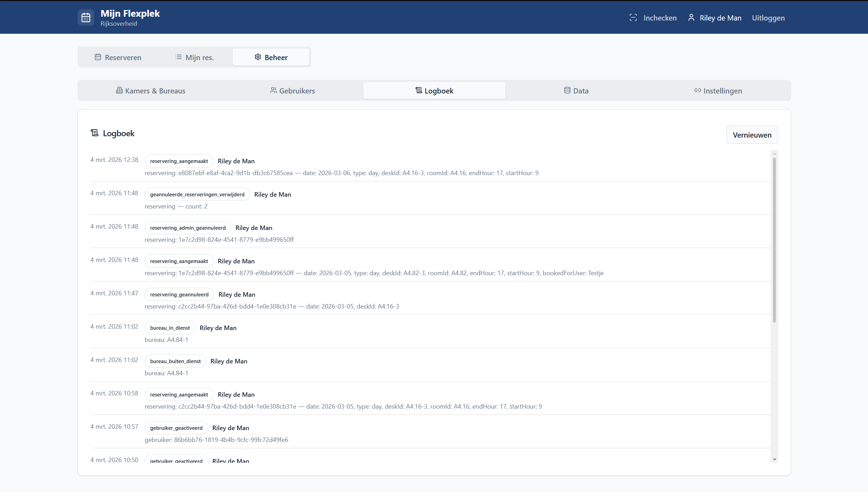Click the log list scrollbar thumb
This screenshot has width=868, height=492.
click(774, 240)
